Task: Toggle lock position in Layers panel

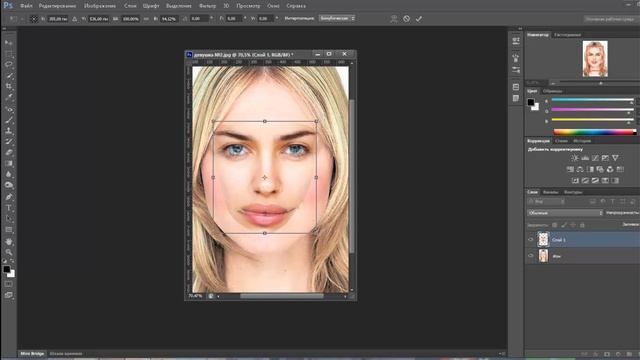Action: [573, 225]
